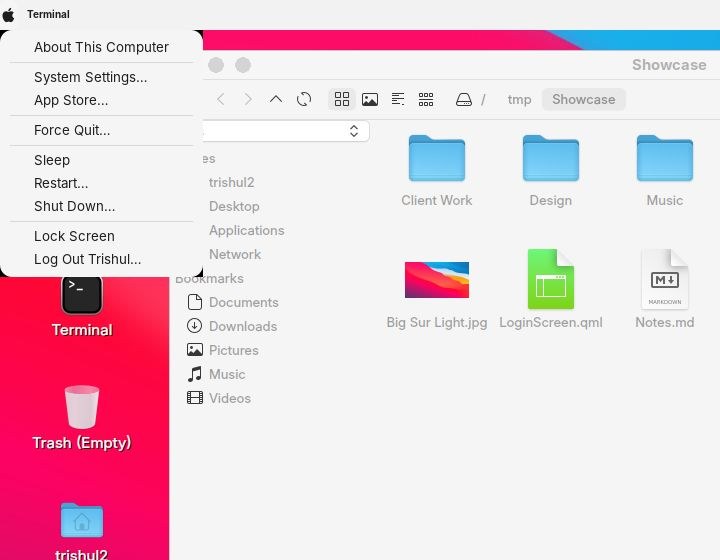
Task: Open Documents bookmark label
Action: click(244, 302)
